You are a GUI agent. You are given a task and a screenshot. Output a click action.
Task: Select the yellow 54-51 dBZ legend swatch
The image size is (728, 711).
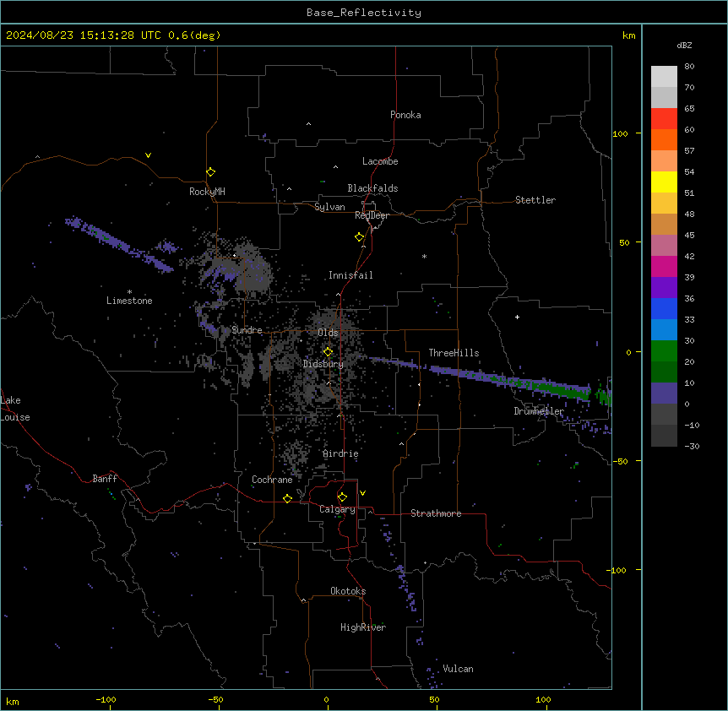(x=664, y=182)
